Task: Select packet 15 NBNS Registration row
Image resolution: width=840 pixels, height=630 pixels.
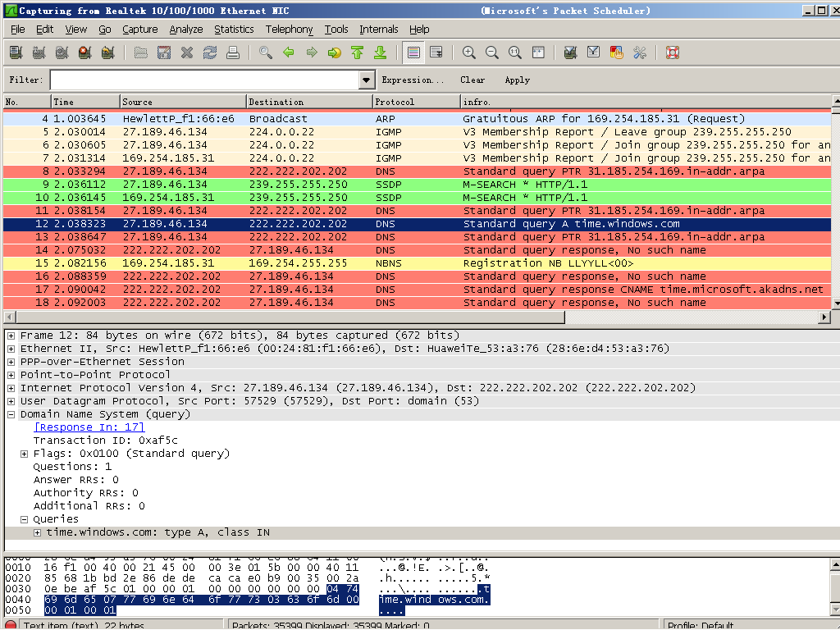Action: (x=417, y=263)
